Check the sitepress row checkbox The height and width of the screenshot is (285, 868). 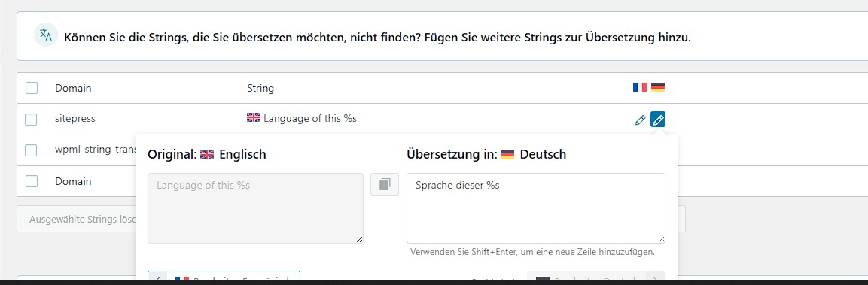coord(32,119)
